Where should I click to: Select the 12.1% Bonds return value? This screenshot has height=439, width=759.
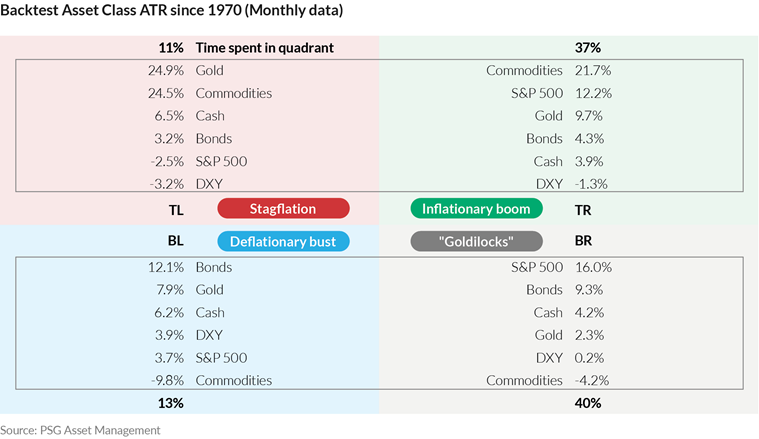coord(164,267)
